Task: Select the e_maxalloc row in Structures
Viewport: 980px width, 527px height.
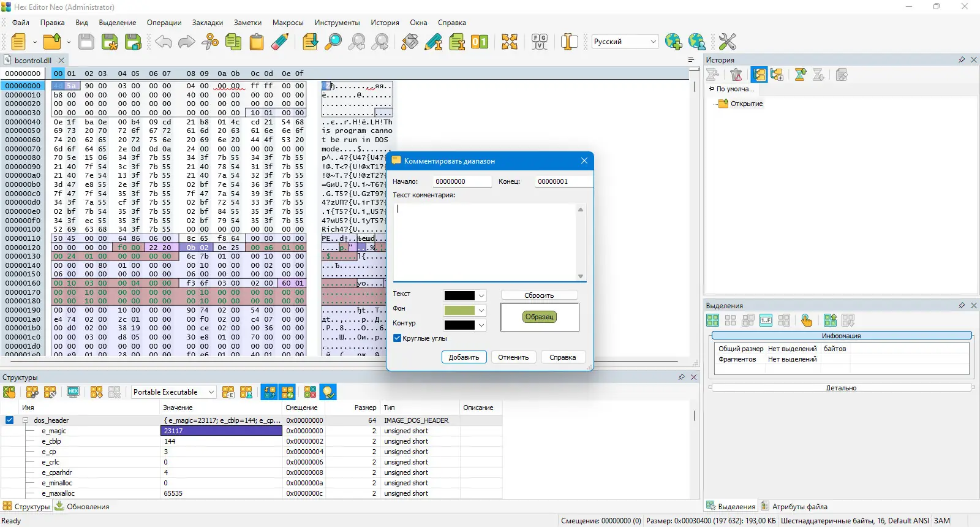Action: [251, 493]
